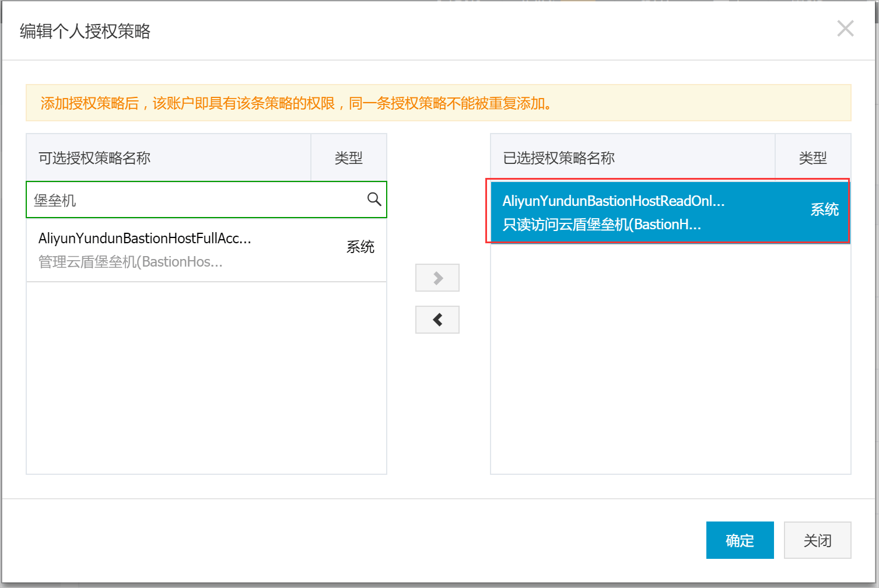Click the right arrow to add selected policy
This screenshot has width=879, height=588.
pyautogui.click(x=437, y=278)
